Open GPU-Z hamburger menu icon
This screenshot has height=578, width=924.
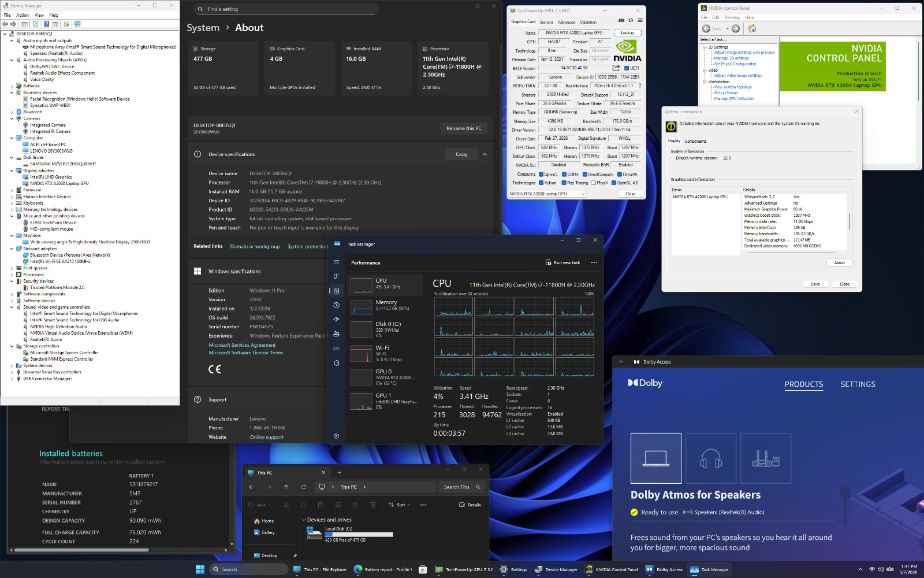click(x=640, y=20)
